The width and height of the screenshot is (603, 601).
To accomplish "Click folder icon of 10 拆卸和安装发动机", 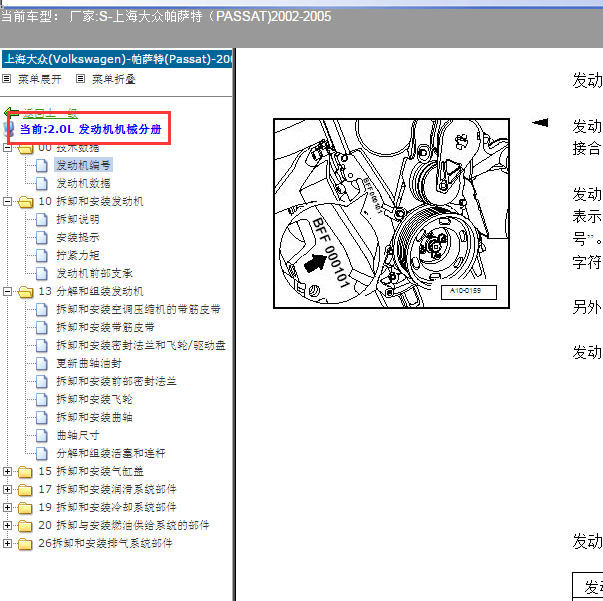I will 25,201.
